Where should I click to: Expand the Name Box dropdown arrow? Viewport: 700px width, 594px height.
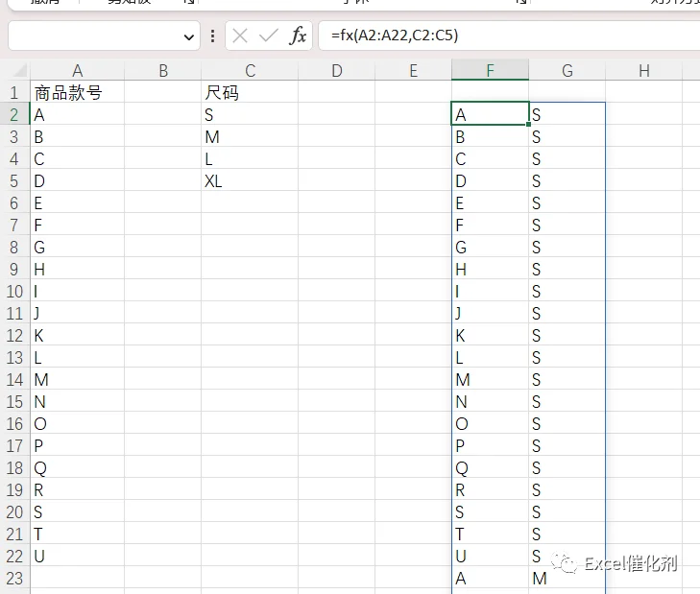click(189, 36)
